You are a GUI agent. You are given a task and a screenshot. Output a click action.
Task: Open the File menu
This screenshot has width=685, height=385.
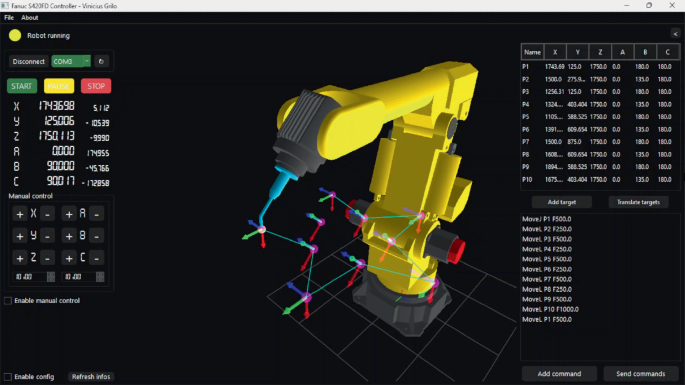point(9,17)
